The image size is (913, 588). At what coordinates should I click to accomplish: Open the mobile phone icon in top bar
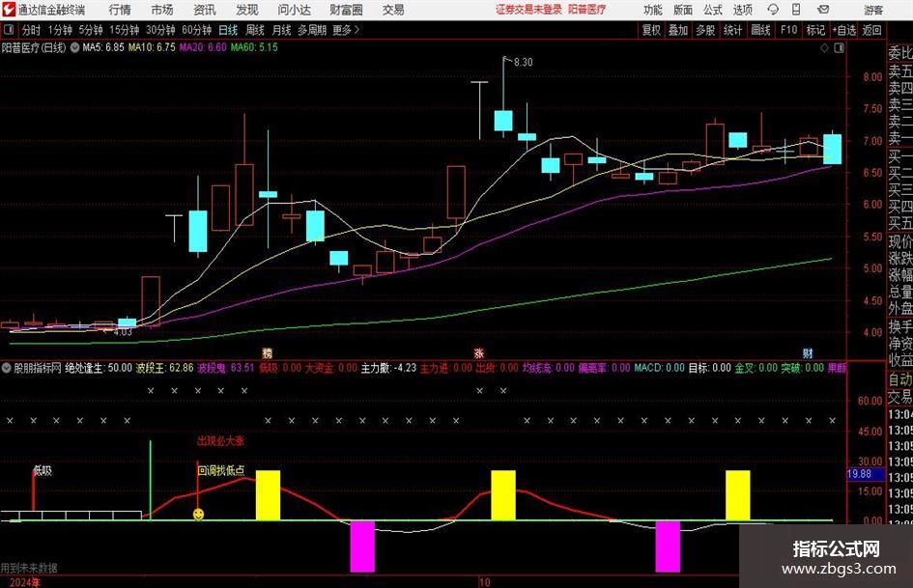point(796,10)
